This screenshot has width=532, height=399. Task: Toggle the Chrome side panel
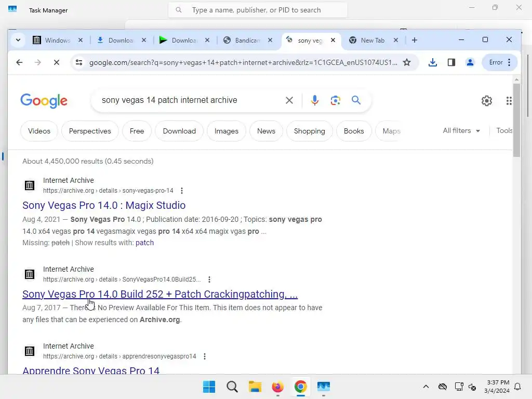point(451,62)
